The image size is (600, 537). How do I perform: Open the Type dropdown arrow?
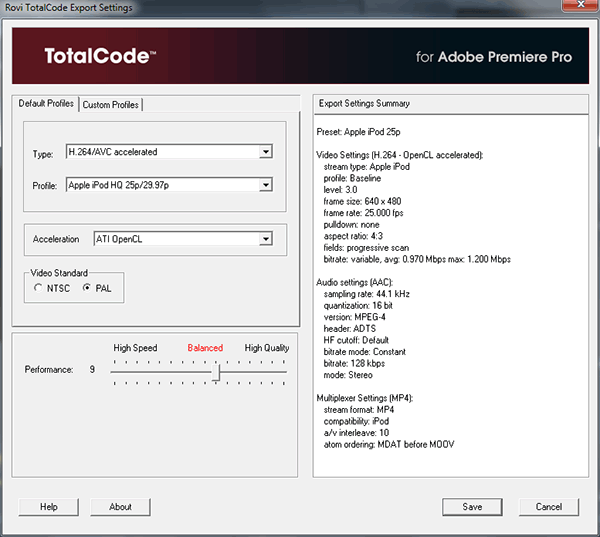266,152
